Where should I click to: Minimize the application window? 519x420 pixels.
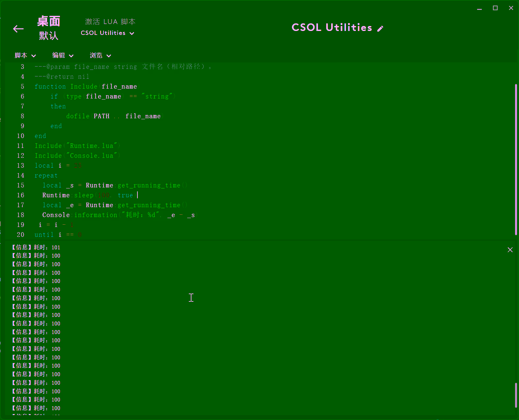click(479, 8)
